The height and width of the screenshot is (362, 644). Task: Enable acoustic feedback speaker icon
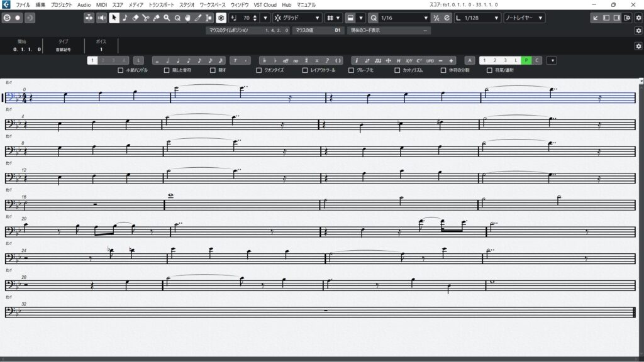101,18
